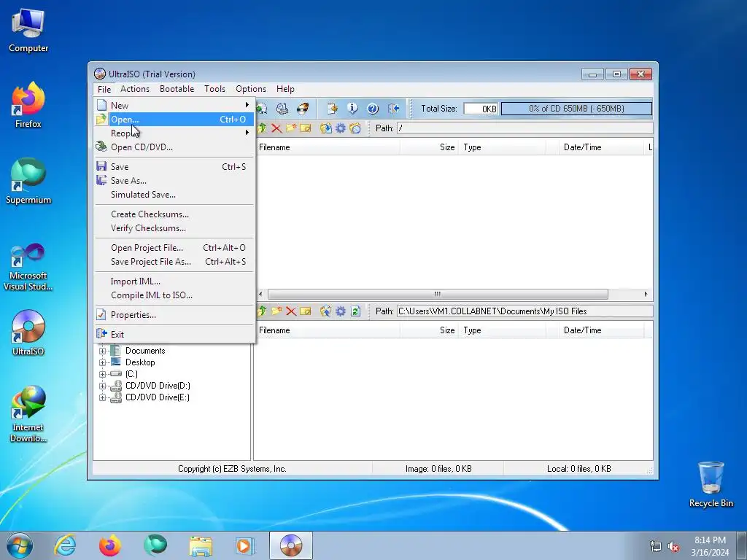Choose Save from the File menu
747x560 pixels.
point(174,167)
